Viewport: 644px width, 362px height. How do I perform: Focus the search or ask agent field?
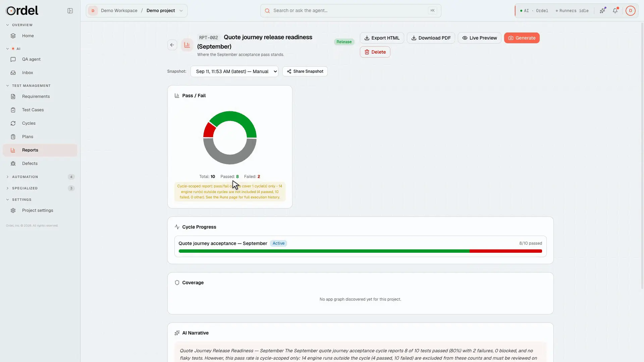351,11
